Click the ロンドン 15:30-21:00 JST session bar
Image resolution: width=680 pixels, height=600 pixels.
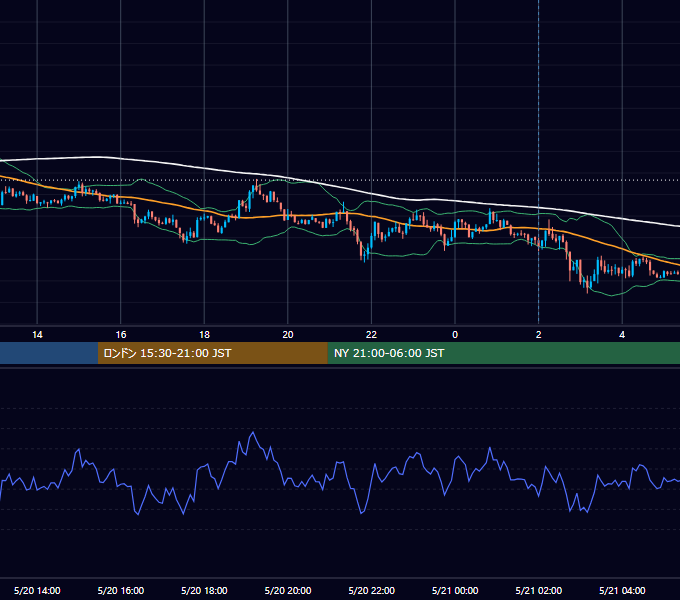[212, 353]
